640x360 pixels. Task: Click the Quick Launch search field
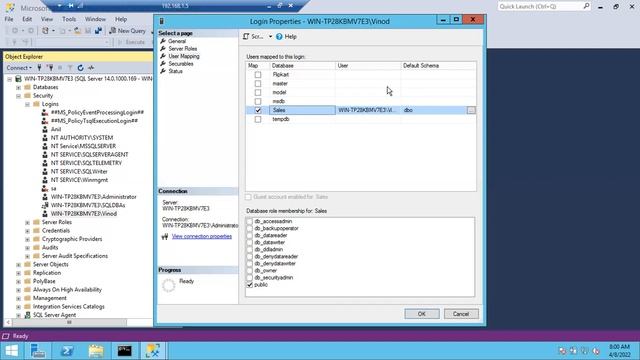(540, 6)
